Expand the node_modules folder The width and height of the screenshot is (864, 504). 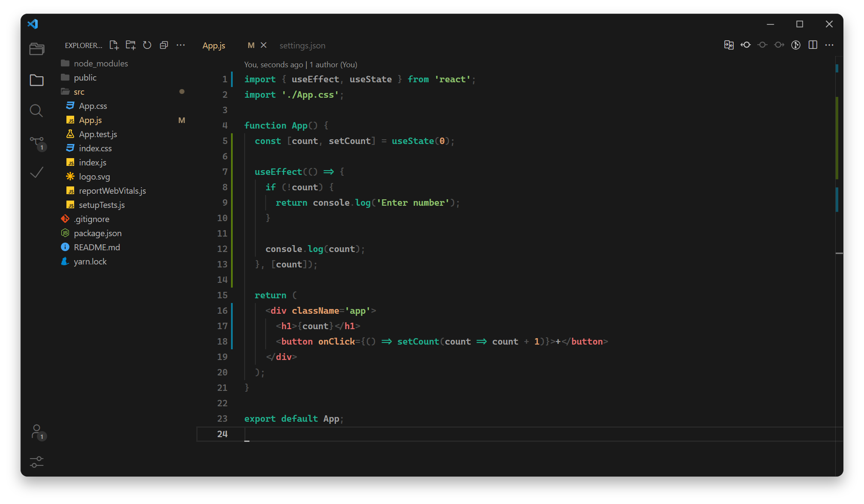(x=101, y=63)
